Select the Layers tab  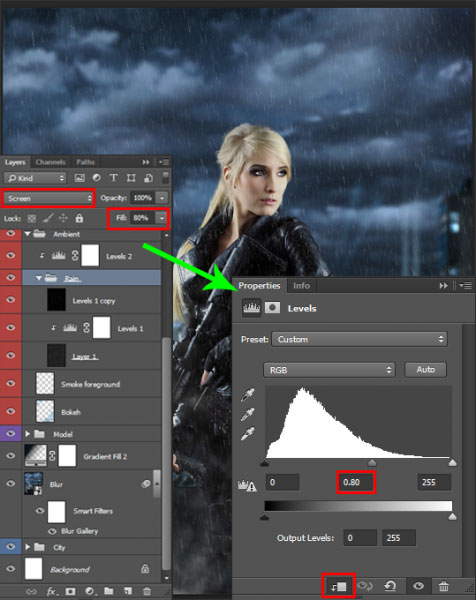click(15, 162)
